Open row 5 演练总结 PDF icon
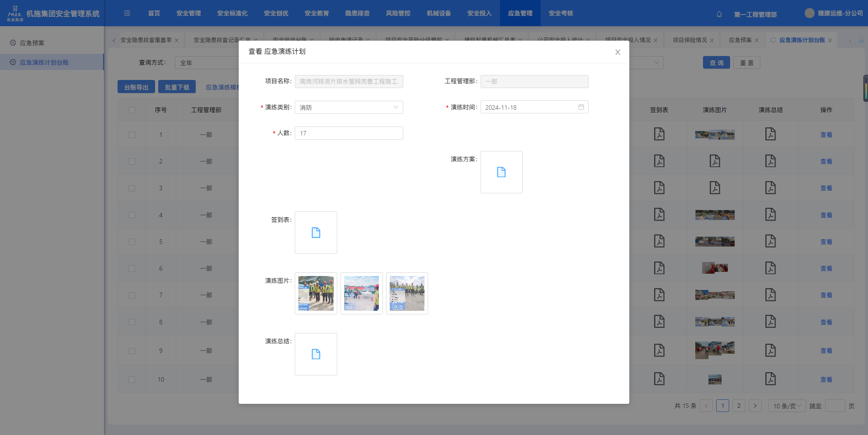Viewport: 868px width, 435px height. coord(770,242)
